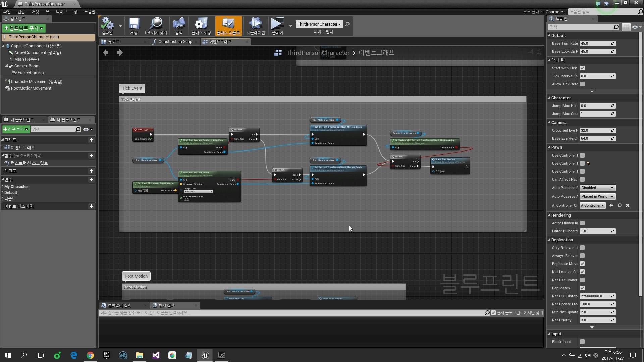This screenshot has height=362, width=644.
Task: Reset Use Controller property to default
Action: [588, 163]
